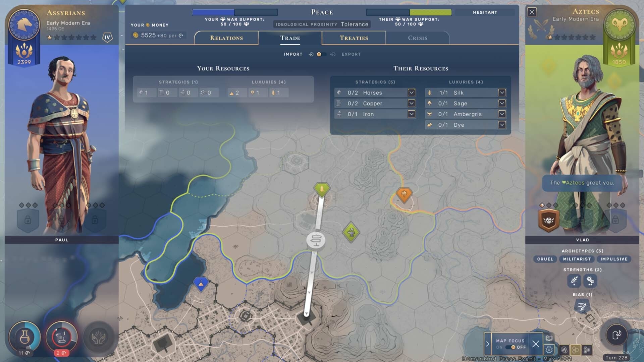Toggle Map Focus off
Image resolution: width=644 pixels, height=362 pixels.
tap(513, 348)
